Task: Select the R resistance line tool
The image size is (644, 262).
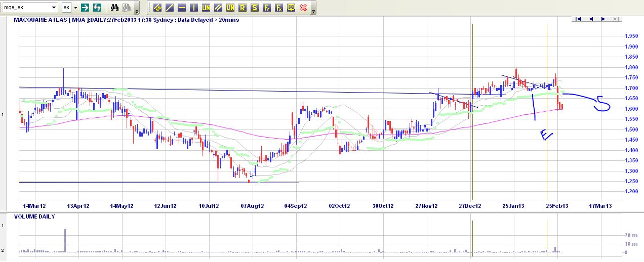Action: 242,8
